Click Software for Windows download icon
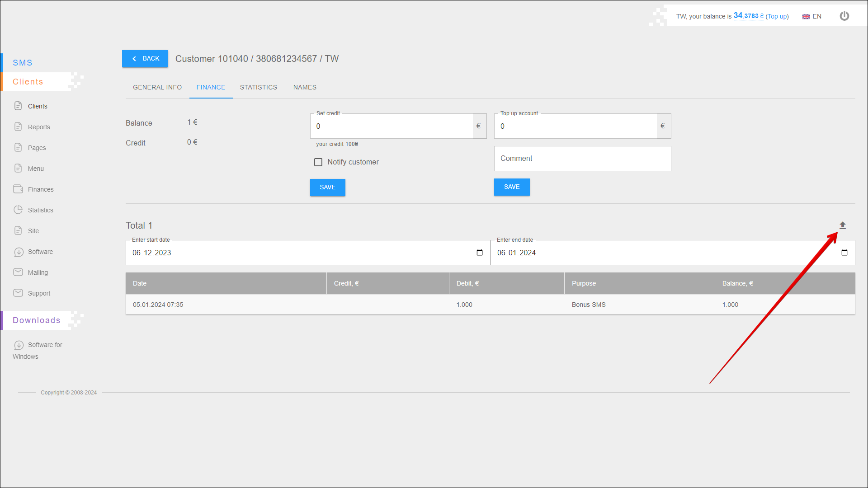Image resolution: width=868 pixels, height=488 pixels. (18, 345)
